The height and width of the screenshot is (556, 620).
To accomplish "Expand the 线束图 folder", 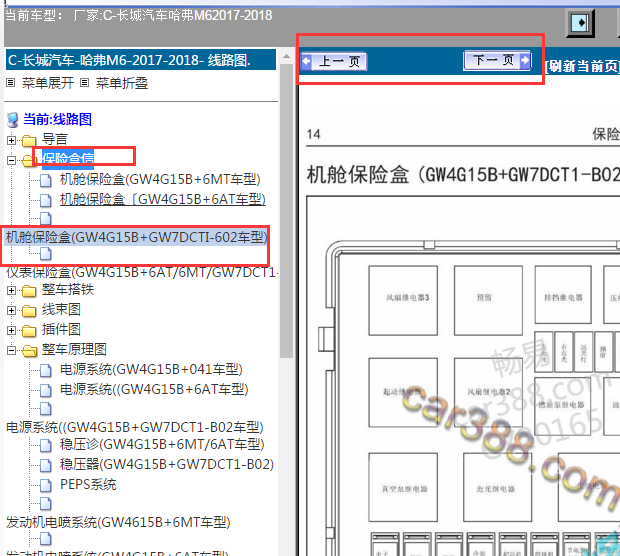I will [x=11, y=310].
